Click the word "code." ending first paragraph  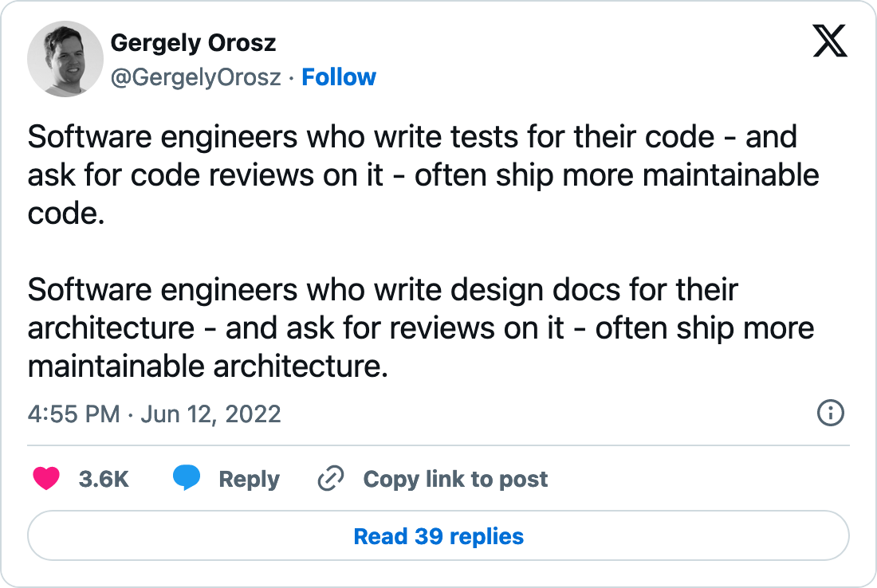click(66, 214)
